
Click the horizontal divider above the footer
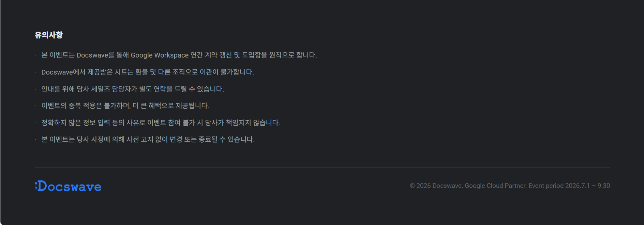[322, 167]
